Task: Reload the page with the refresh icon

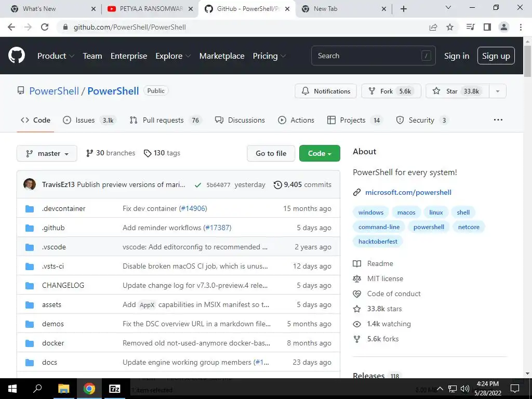Action: coord(45,27)
